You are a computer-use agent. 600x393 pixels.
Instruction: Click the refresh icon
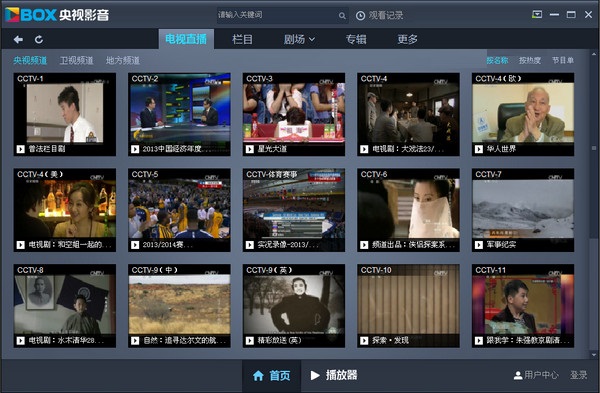tap(39, 39)
